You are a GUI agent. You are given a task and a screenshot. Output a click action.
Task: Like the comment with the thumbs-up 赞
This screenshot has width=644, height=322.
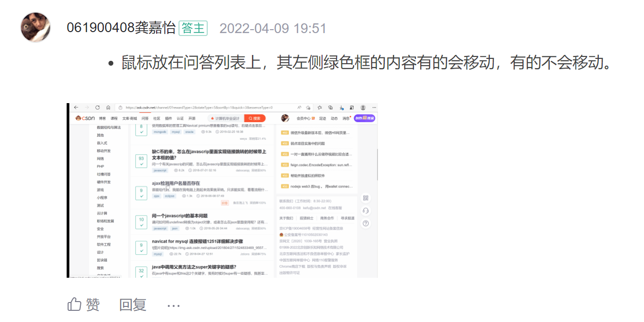click(84, 305)
